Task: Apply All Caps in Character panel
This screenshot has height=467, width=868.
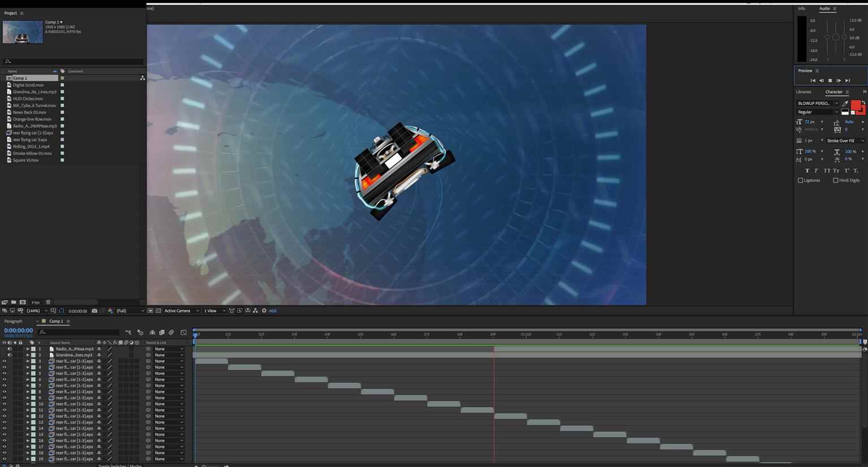Action: click(827, 170)
